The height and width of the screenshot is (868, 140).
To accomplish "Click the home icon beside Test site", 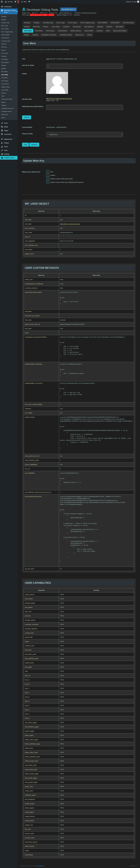I will (6, 2).
